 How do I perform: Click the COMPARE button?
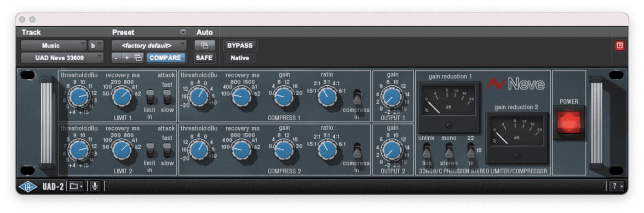tap(165, 58)
